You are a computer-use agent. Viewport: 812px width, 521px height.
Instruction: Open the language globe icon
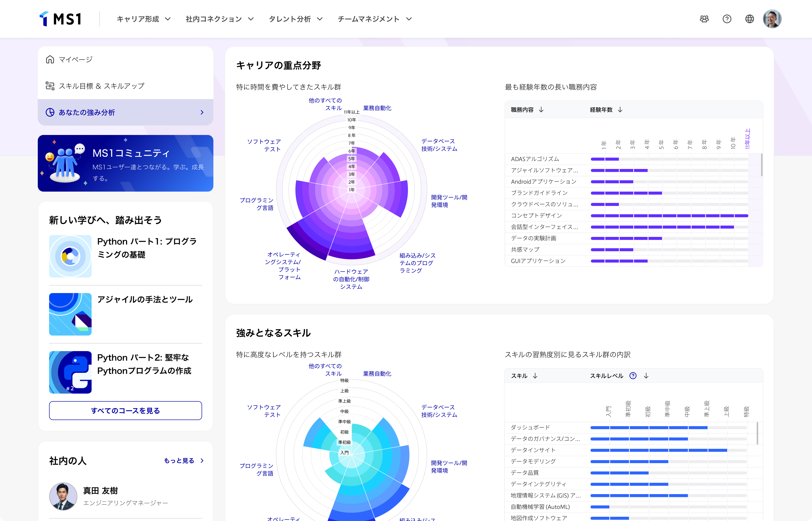[x=750, y=19]
